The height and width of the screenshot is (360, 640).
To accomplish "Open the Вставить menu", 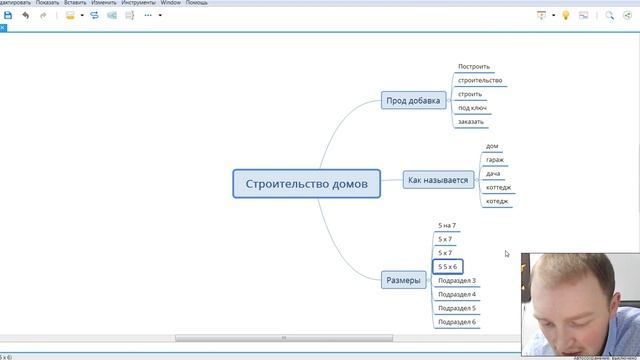I will coord(75,2).
